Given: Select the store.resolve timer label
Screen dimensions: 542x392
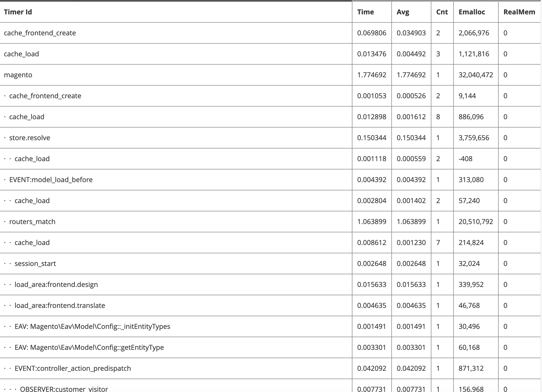Looking at the screenshot, I should pyautogui.click(x=29, y=138).
